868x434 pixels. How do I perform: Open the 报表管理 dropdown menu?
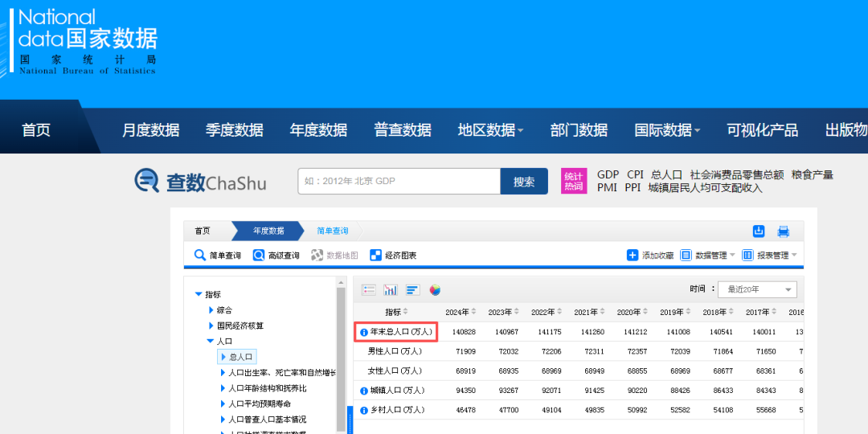pos(769,256)
